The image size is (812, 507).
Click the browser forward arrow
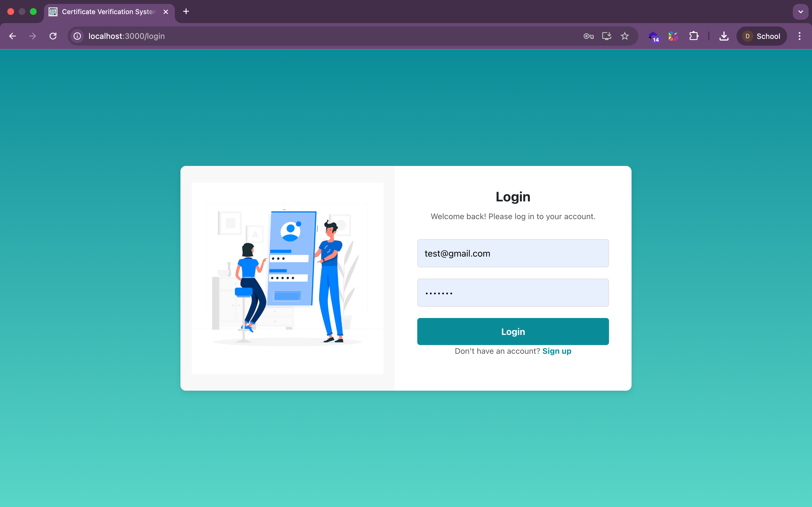pos(32,36)
